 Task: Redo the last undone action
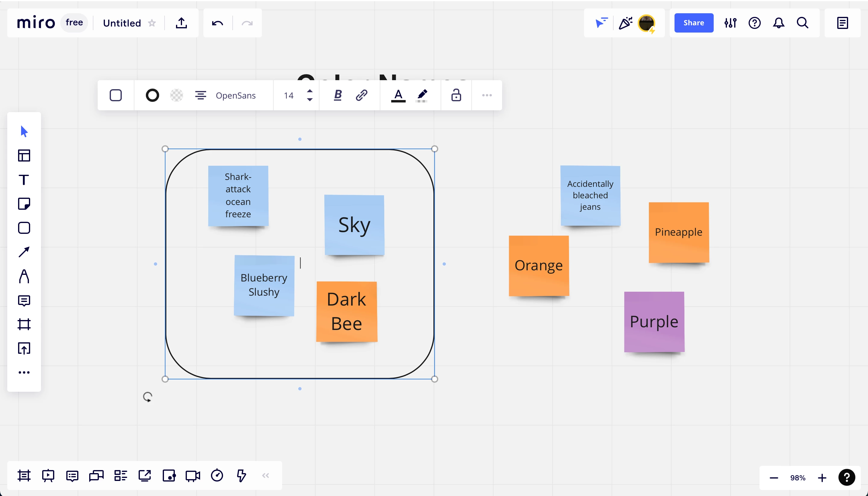pyautogui.click(x=247, y=23)
